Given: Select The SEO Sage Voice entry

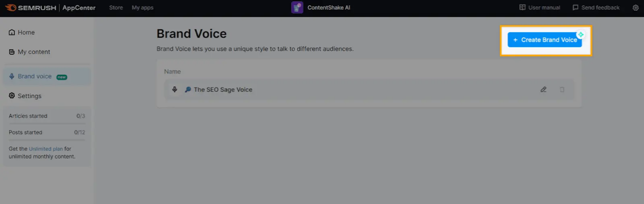Looking at the screenshot, I should (x=223, y=89).
